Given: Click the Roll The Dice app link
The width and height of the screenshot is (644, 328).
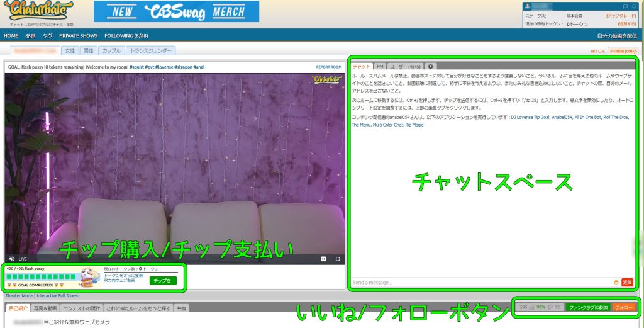Looking at the screenshot, I should click(x=616, y=117).
